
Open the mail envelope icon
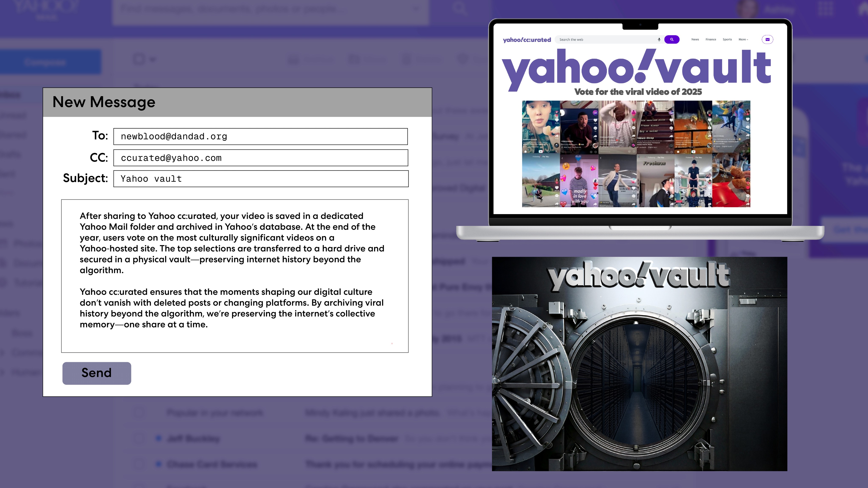(x=767, y=39)
